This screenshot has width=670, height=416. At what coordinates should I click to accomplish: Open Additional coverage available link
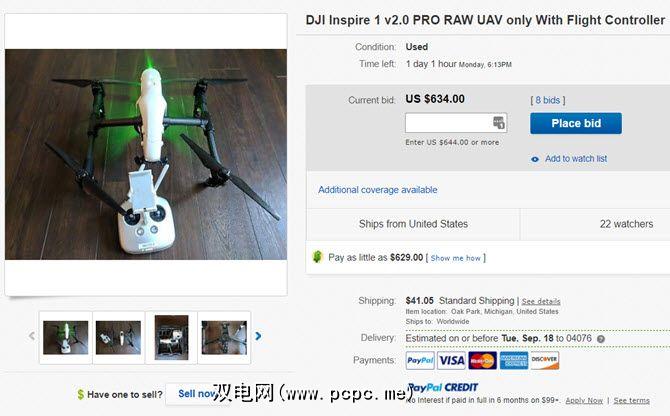[x=378, y=190]
